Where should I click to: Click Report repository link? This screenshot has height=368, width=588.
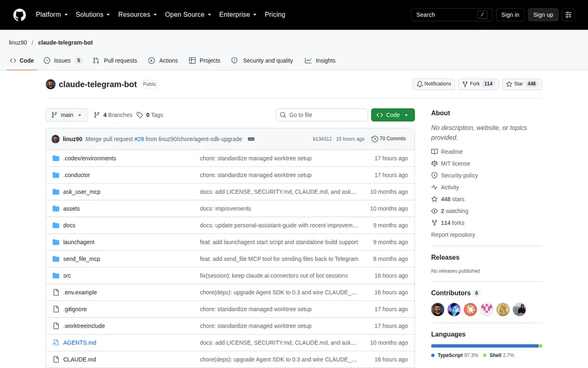(x=453, y=235)
